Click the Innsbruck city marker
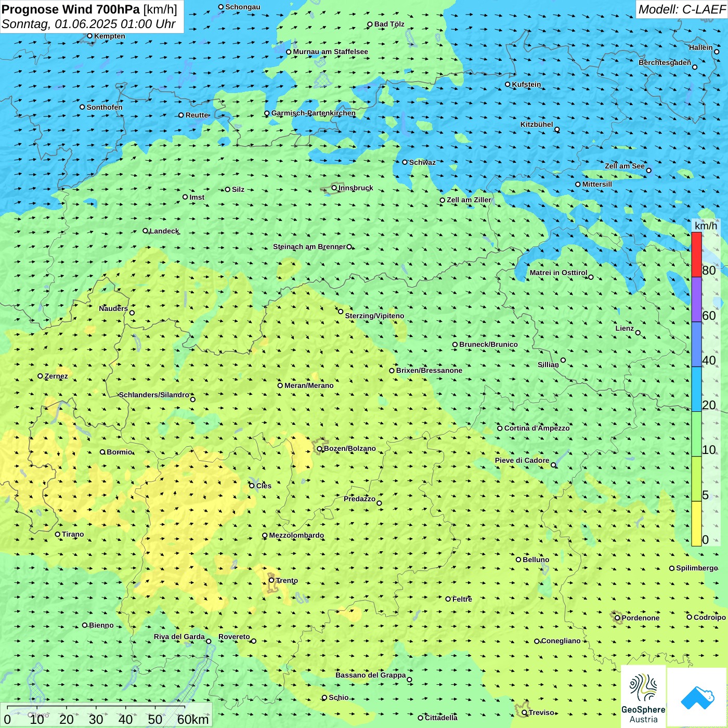Viewport: 728px width, 728px height. [334, 188]
